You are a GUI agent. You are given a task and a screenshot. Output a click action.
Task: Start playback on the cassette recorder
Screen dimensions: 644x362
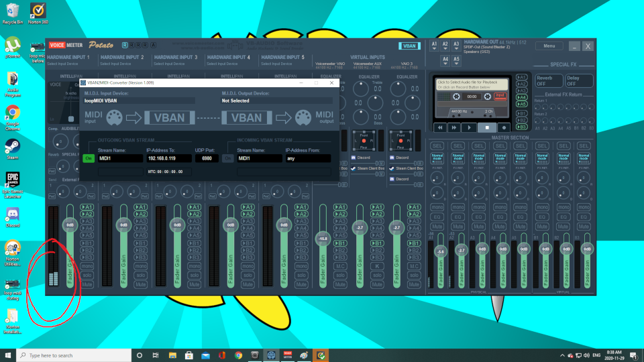(469, 127)
